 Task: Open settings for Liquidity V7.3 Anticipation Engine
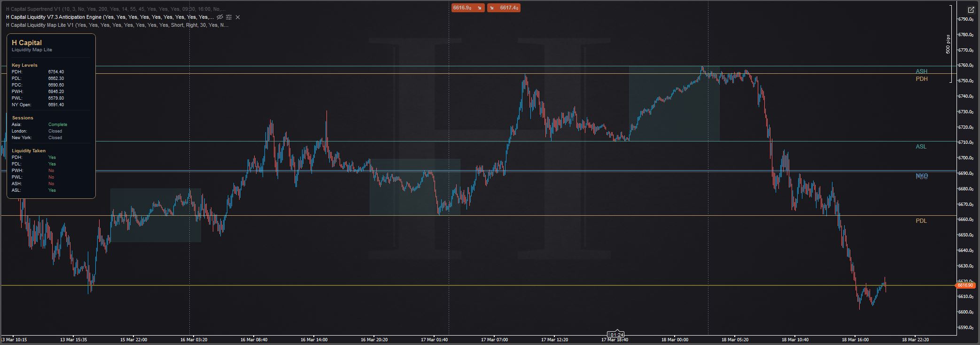coord(229,17)
